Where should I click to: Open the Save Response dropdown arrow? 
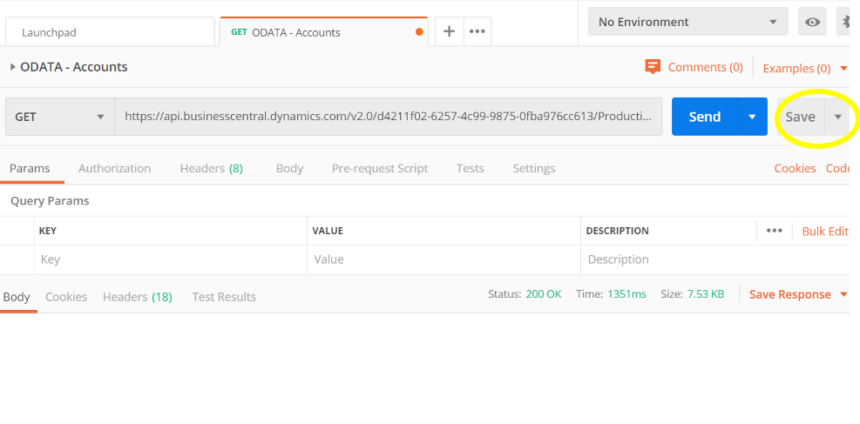[x=844, y=295]
